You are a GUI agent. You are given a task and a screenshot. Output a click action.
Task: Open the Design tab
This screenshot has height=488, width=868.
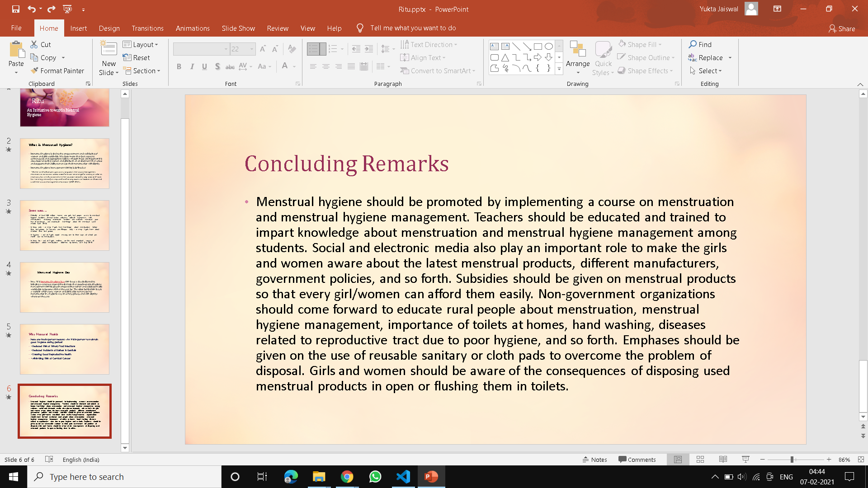[x=109, y=28]
